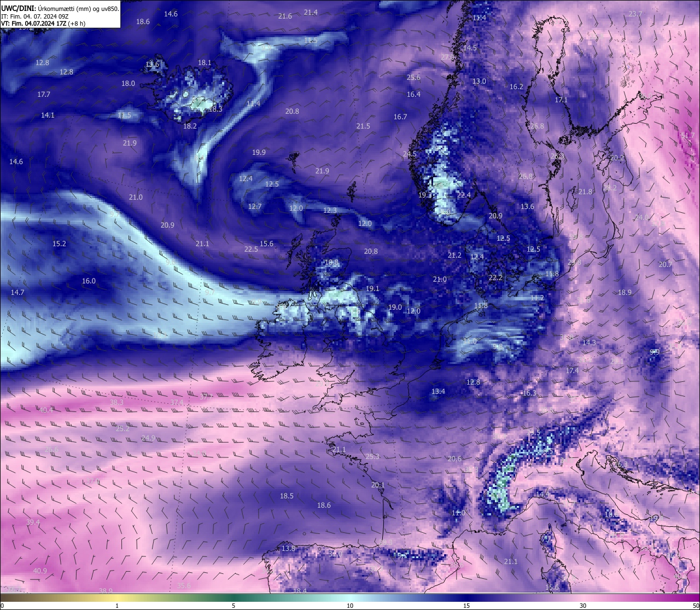Click the map value '12.7'
Viewport: 700px width, 610px height.
tap(255, 206)
